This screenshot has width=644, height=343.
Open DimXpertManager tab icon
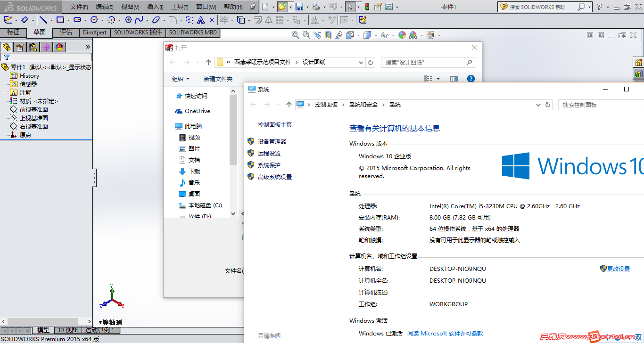click(46, 47)
